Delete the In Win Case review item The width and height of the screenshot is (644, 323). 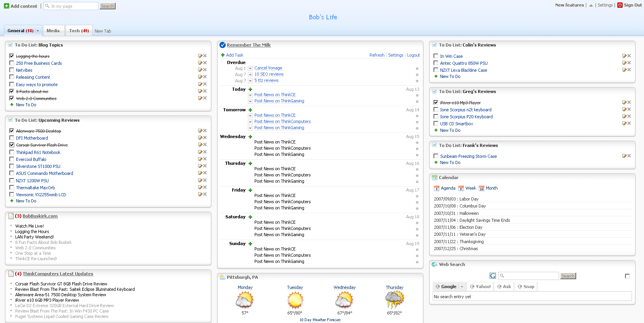pyautogui.click(x=629, y=56)
